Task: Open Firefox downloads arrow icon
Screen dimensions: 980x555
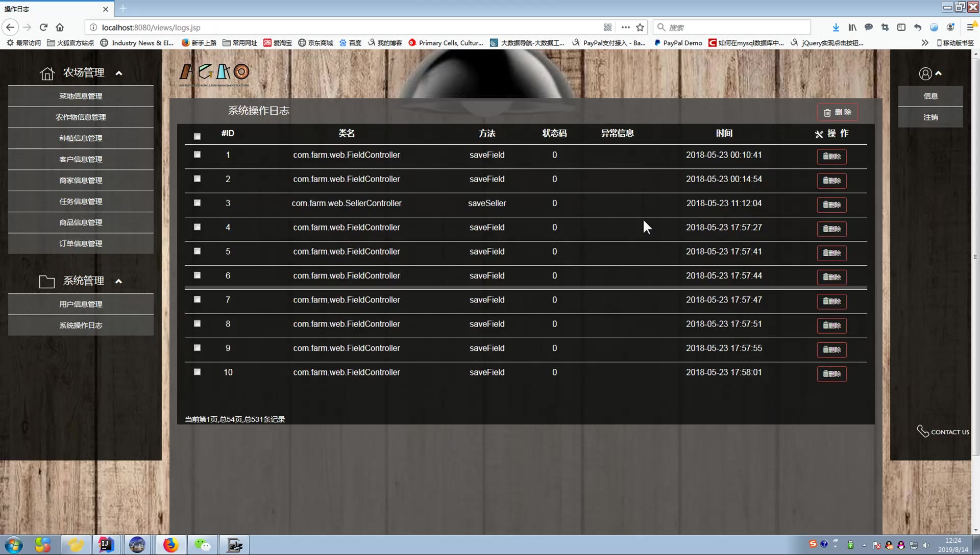Action: pos(836,28)
